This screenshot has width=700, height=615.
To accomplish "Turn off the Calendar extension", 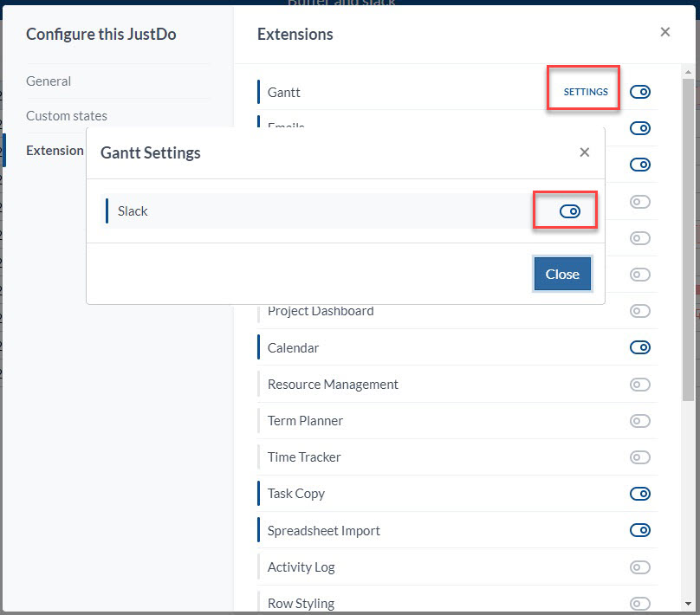I will coord(639,347).
